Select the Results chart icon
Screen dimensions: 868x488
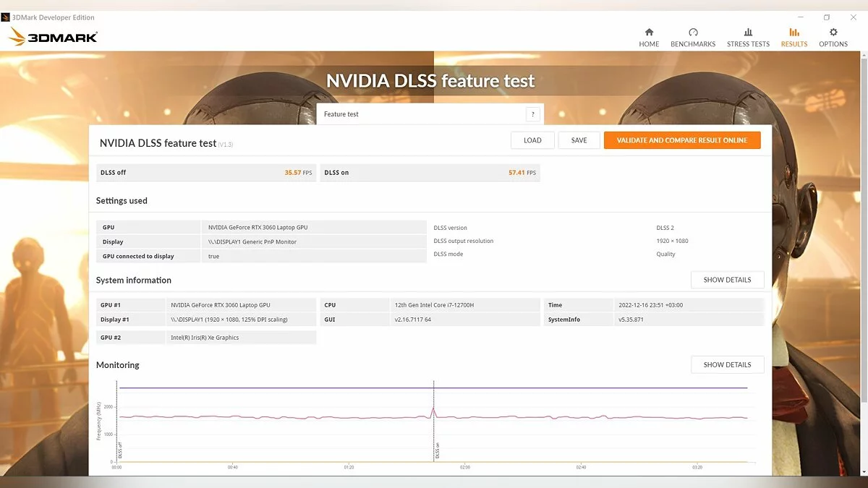click(793, 32)
